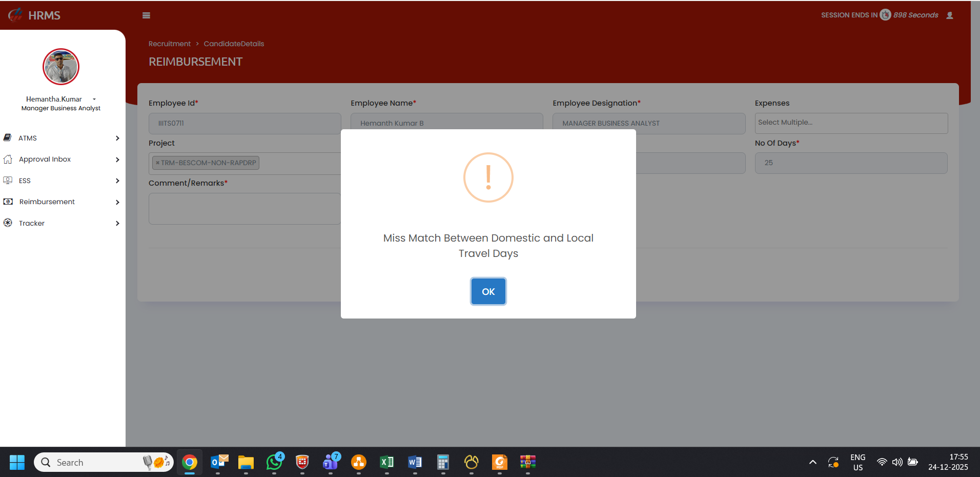Click the Reimbursement money icon in sidebar
Image resolution: width=980 pixels, height=477 pixels.
(8, 202)
